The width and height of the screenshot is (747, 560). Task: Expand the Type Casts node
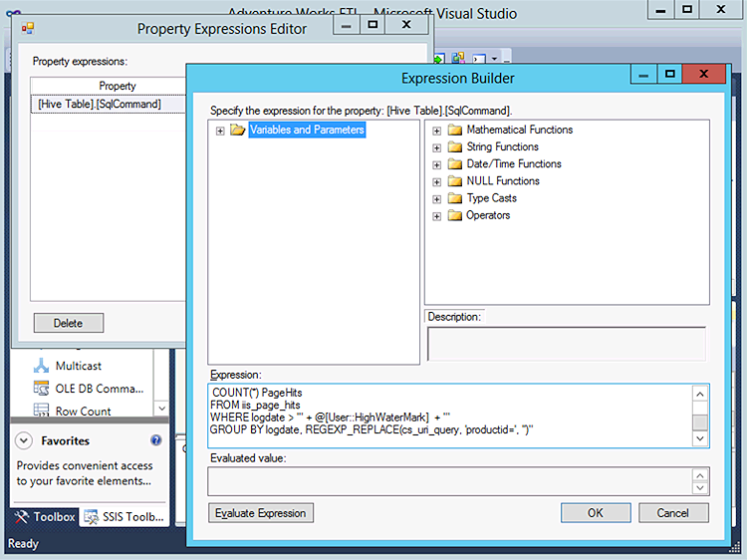click(x=436, y=199)
